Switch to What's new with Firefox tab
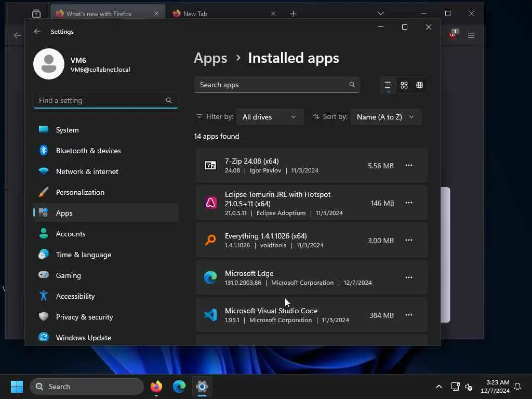The width and height of the screenshot is (532, 399). tap(108, 14)
